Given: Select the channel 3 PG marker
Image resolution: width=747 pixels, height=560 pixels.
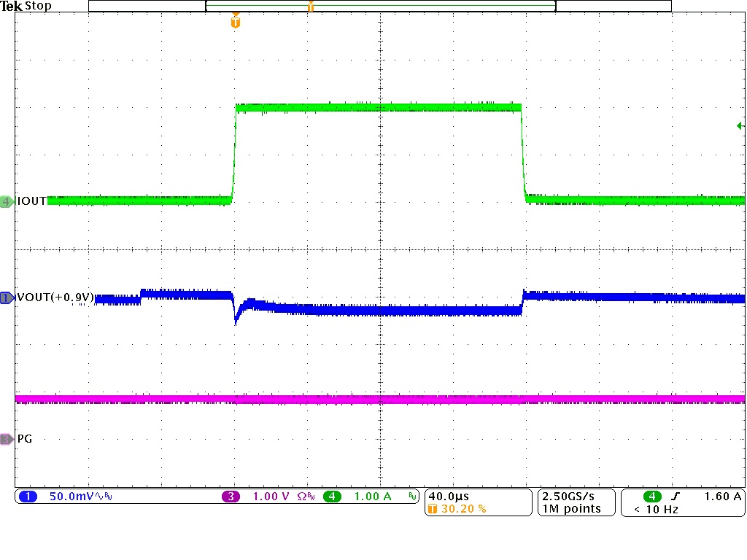Looking at the screenshot, I should 6,438.
